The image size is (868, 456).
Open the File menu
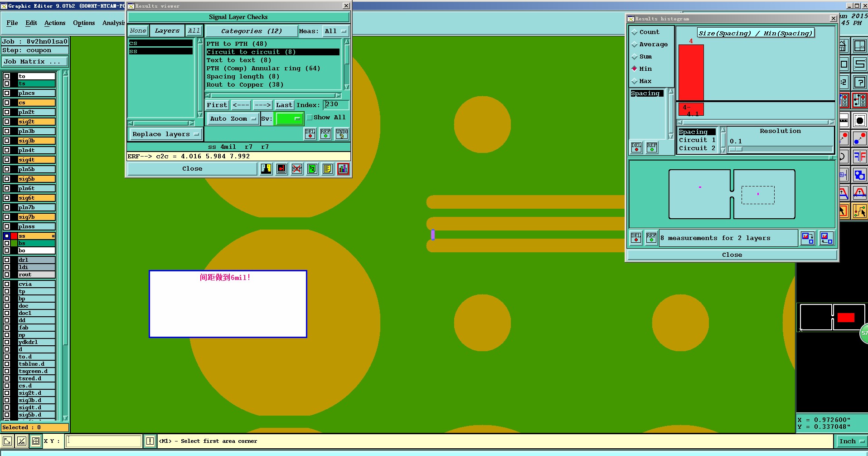tap(12, 23)
